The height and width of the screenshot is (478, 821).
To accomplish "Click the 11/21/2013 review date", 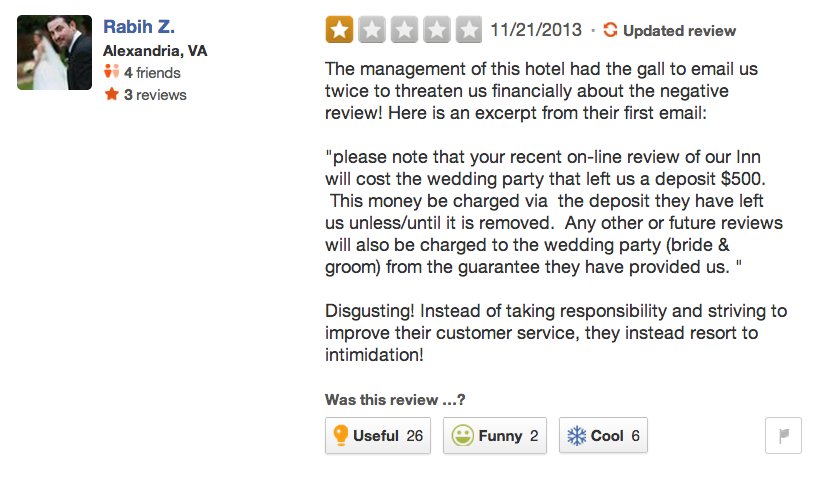I will [536, 30].
